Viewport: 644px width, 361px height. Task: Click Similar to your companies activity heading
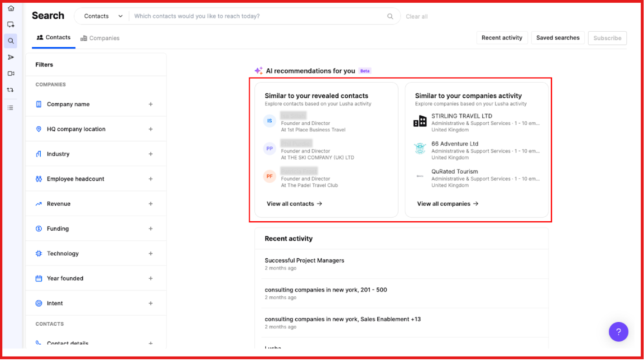468,96
